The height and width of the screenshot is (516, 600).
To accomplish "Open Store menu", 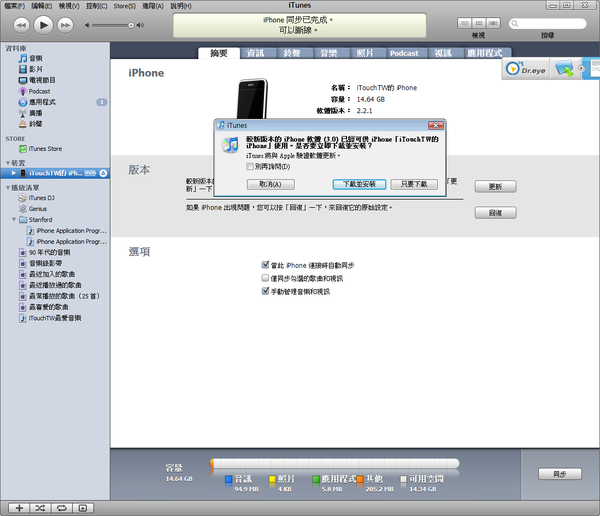I will [125, 6].
